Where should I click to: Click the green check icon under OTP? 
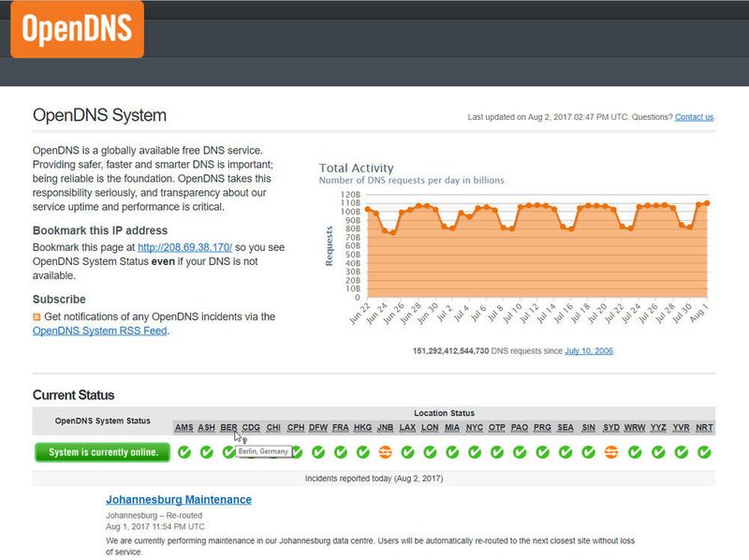tap(497, 452)
